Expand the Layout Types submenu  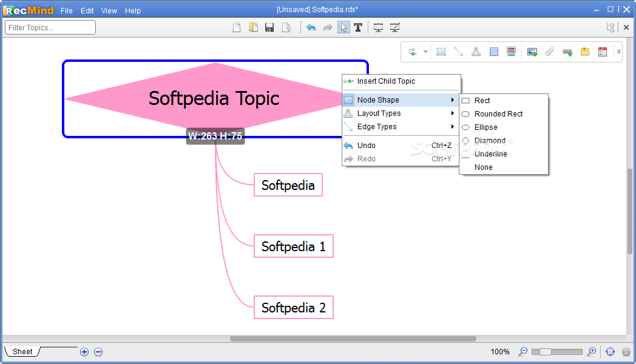[401, 113]
